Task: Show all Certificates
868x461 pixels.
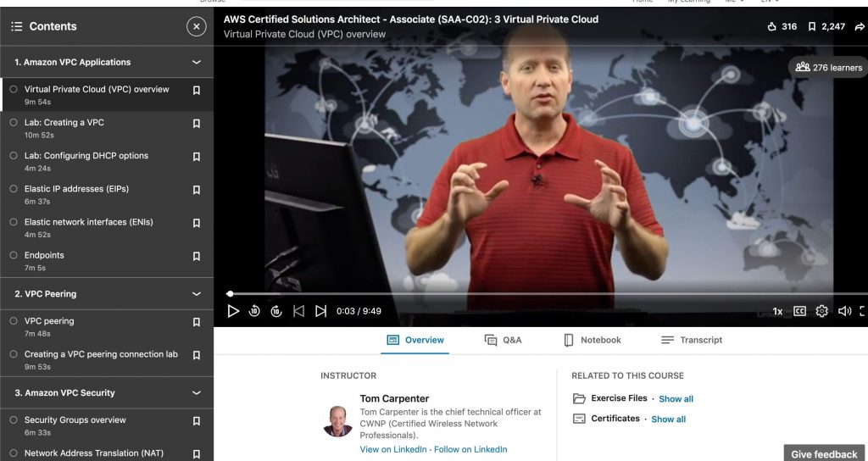Action: [668, 419]
